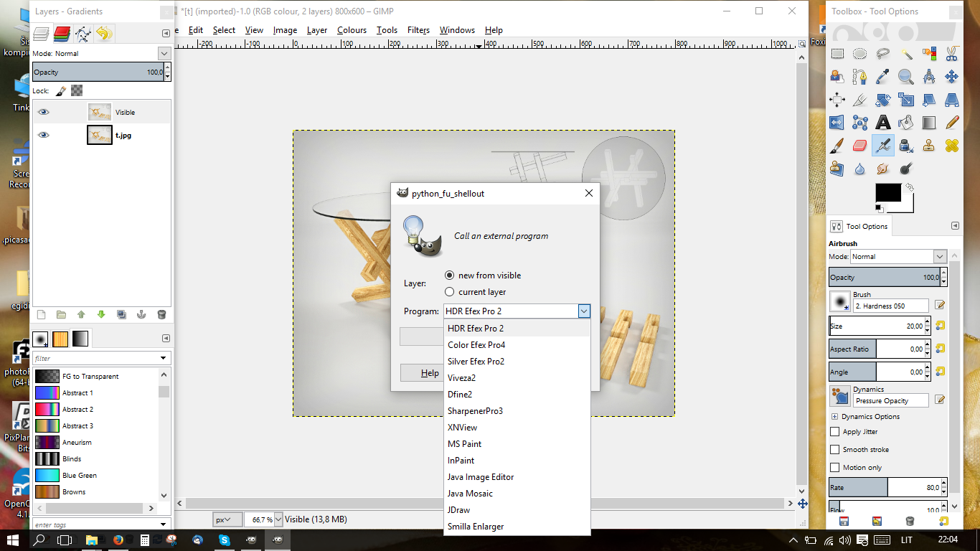Pick Java Mosaic in the program list

(517, 494)
